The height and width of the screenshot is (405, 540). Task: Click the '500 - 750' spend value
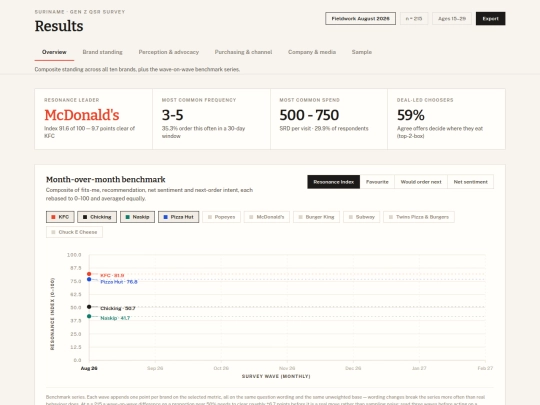[x=309, y=115]
